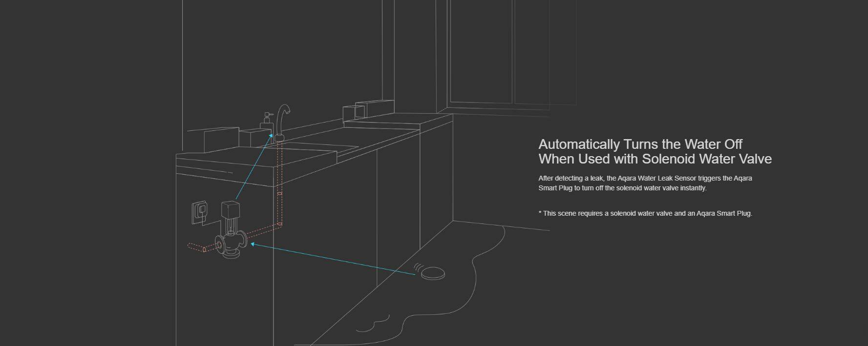Click the soap dispenser beside the faucet
The image size is (868, 346).
click(x=267, y=123)
